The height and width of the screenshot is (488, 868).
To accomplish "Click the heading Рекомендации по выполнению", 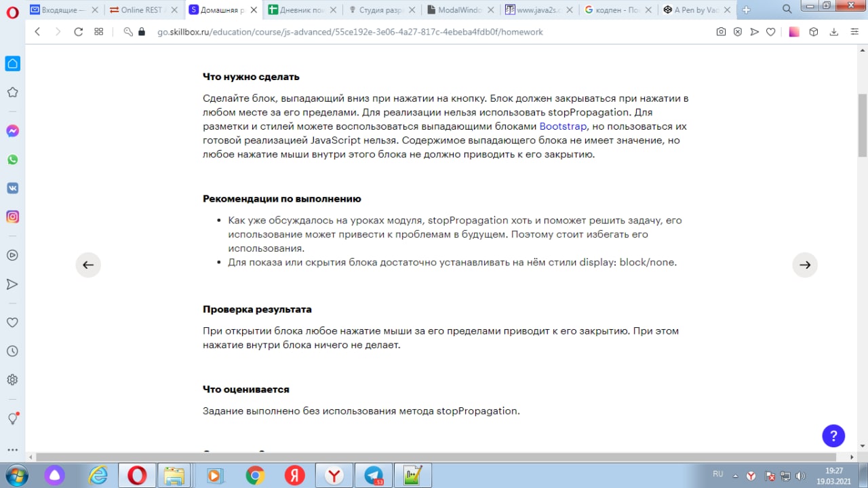I will click(x=282, y=199).
